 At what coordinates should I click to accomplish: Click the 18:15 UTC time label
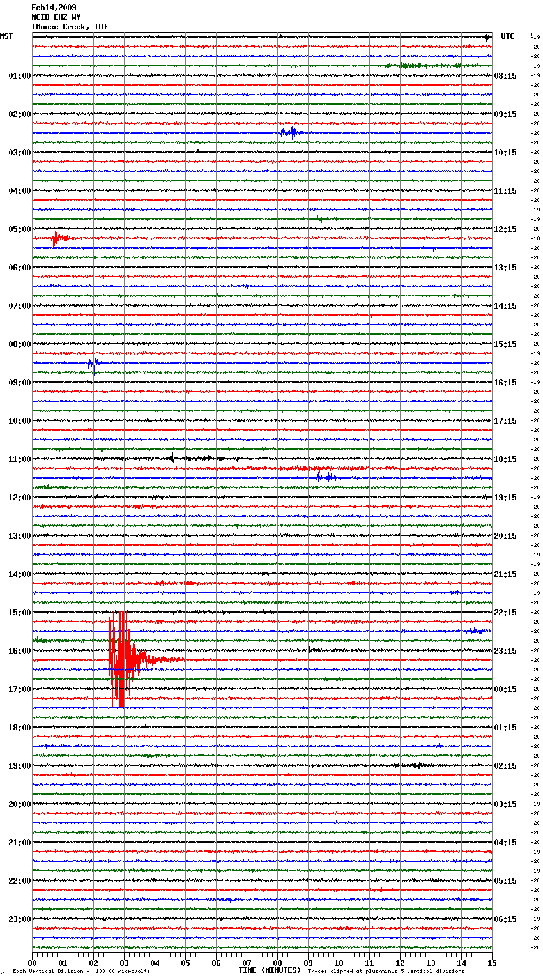[505, 459]
